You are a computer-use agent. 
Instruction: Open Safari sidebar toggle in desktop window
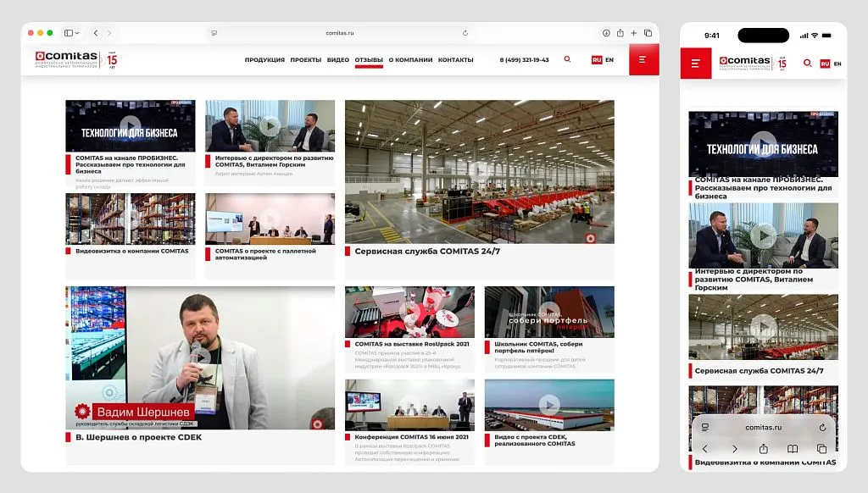click(69, 33)
